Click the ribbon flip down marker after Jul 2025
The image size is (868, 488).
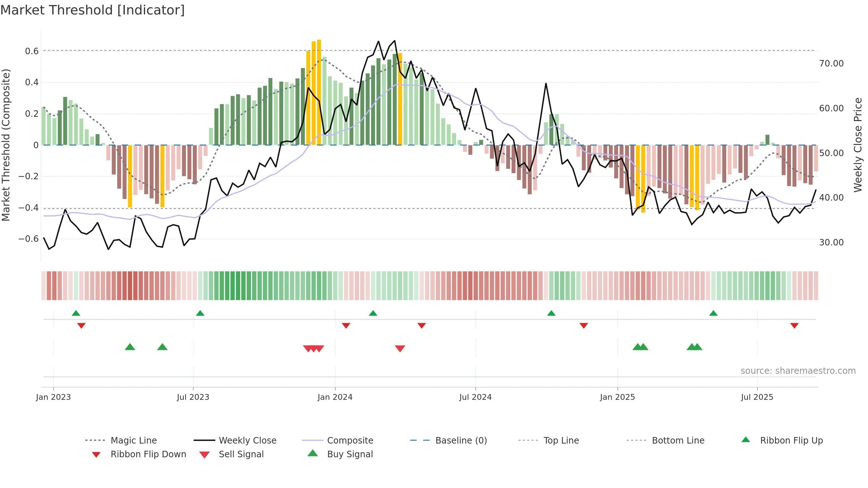pos(794,326)
